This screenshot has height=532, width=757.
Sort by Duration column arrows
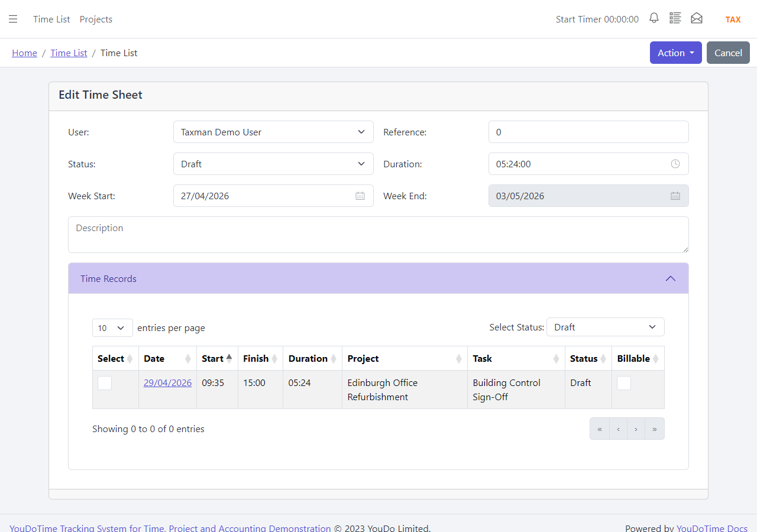(x=334, y=358)
